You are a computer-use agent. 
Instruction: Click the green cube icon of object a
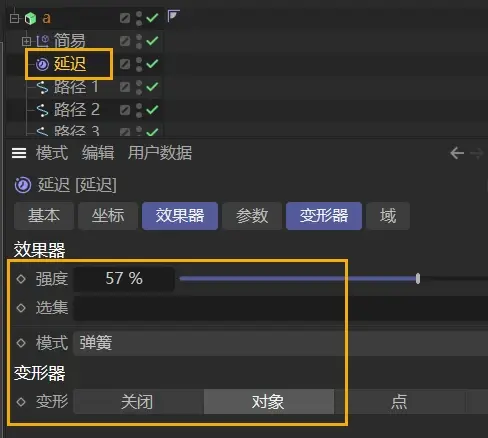30,18
